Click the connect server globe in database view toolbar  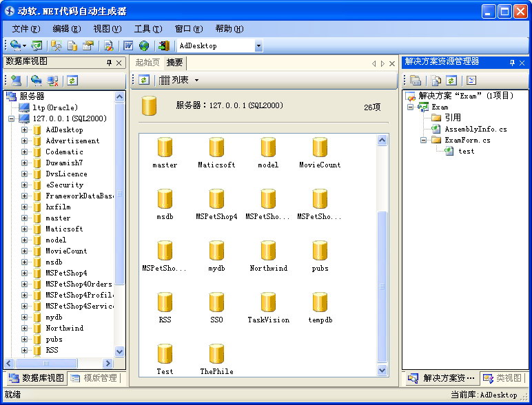[37, 81]
